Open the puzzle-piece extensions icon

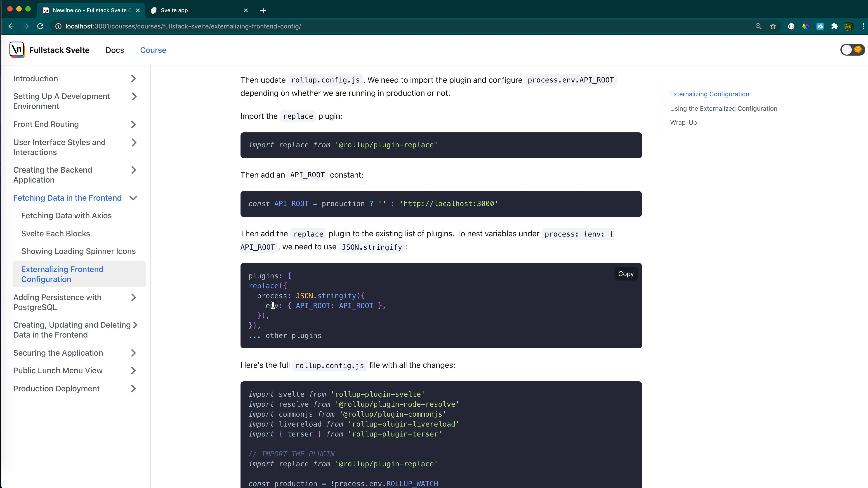[835, 26]
